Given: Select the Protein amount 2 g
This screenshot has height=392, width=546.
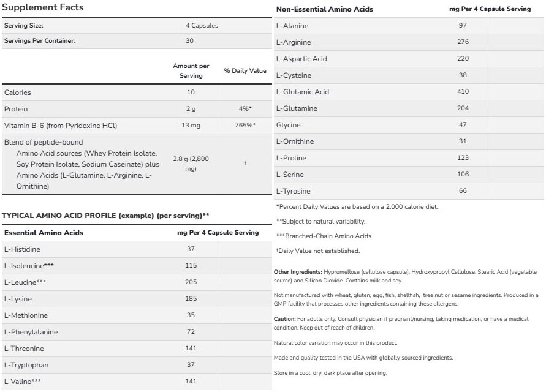Looking at the screenshot, I should [191, 109].
